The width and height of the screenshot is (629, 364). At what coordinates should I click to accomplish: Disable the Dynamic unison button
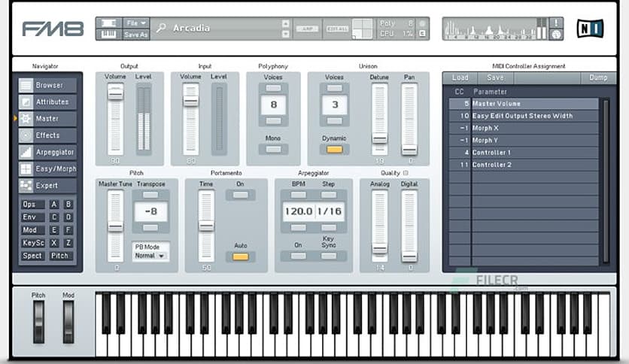[335, 150]
